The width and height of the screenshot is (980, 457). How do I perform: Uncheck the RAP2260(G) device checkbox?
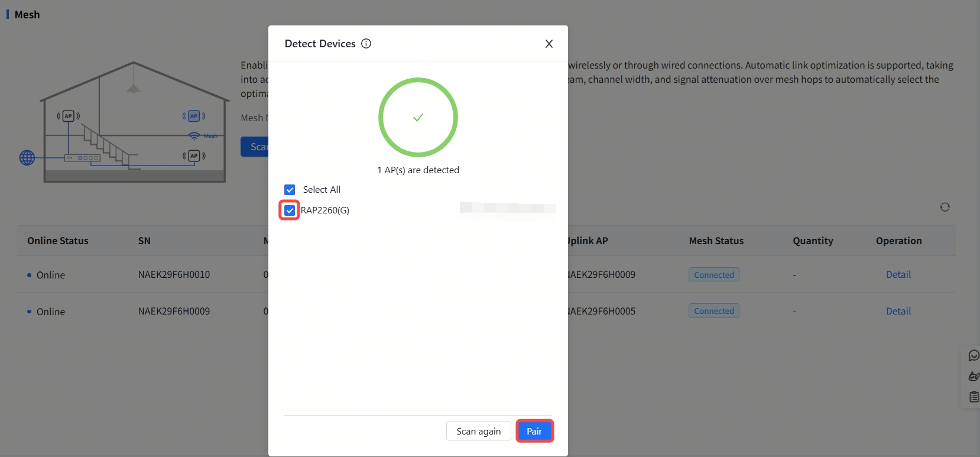[290, 210]
